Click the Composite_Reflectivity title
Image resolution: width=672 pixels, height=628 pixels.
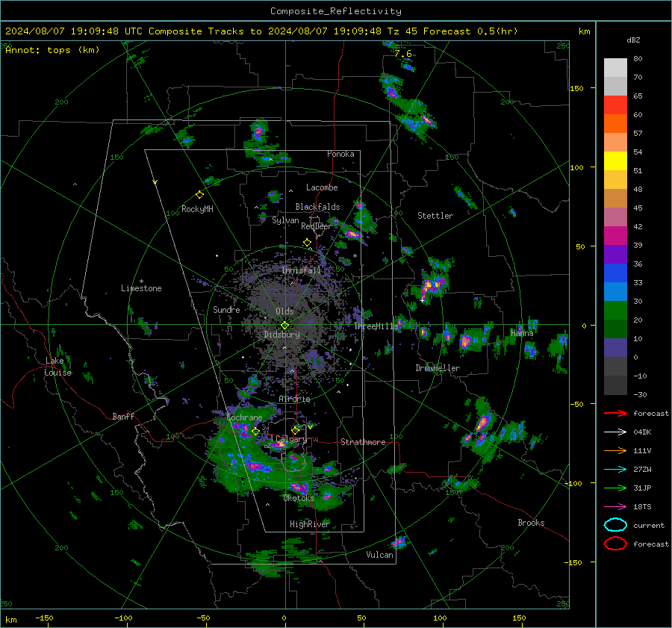[336, 11]
